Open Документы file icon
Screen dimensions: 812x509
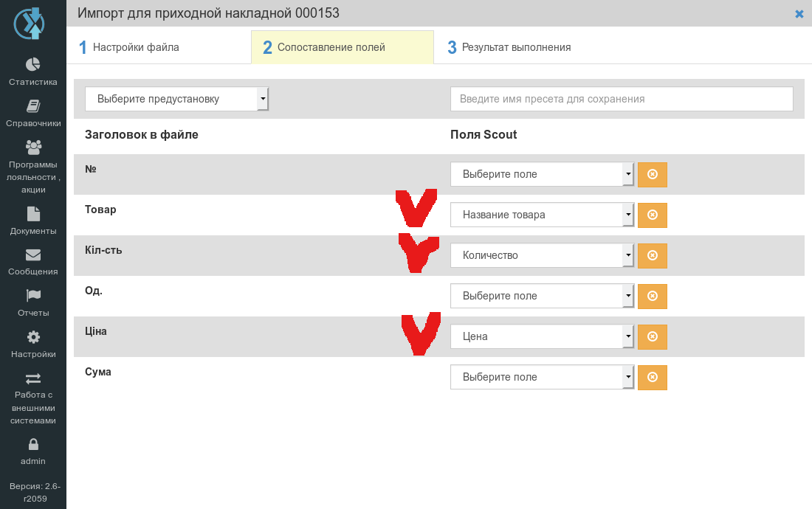(33, 214)
